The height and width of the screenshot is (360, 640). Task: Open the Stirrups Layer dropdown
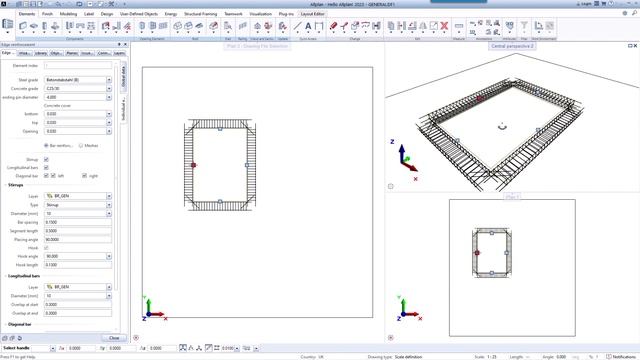(x=109, y=196)
